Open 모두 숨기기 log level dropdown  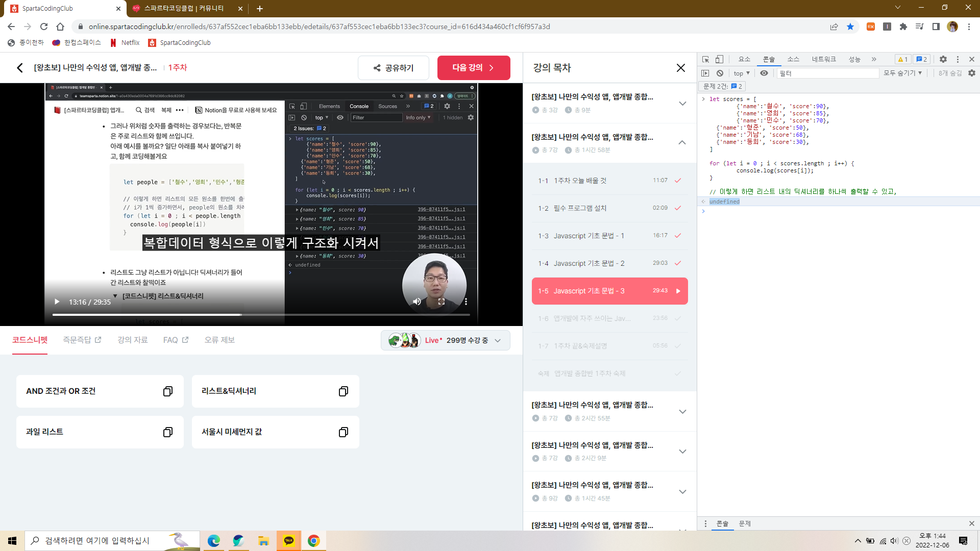[903, 73]
